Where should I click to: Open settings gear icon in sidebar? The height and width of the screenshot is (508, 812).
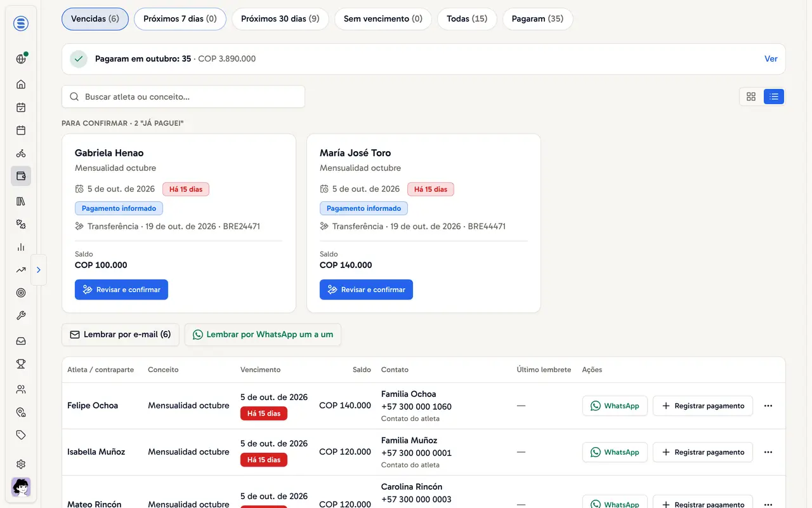[x=21, y=464]
